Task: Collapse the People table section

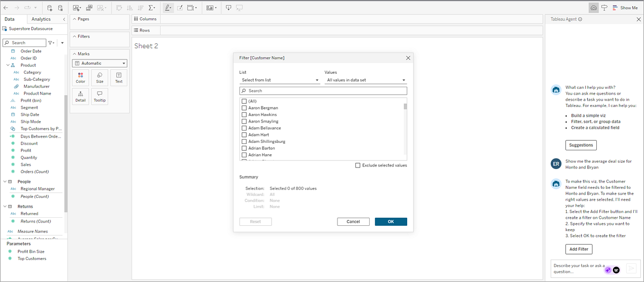Action: pos(5,181)
